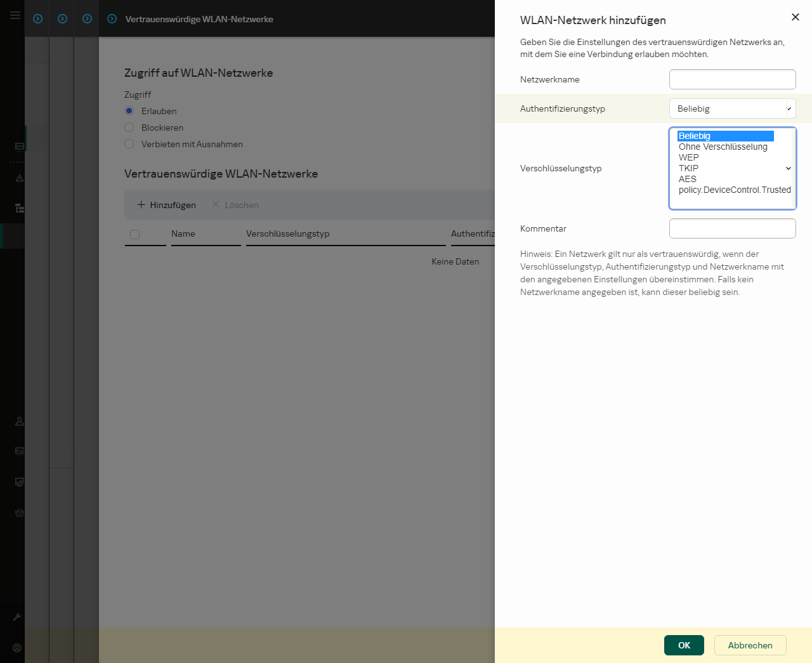Open the shopping basket icon in the sidebar
812x663 pixels.
pos(20,513)
